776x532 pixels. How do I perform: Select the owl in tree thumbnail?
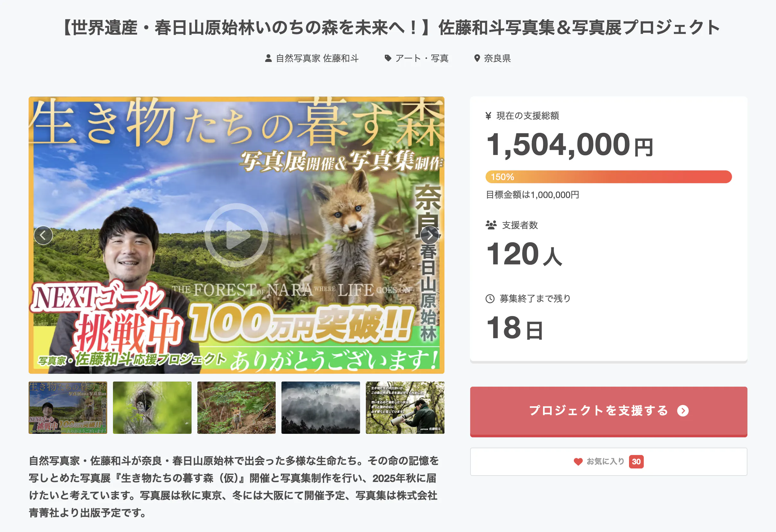click(x=152, y=408)
